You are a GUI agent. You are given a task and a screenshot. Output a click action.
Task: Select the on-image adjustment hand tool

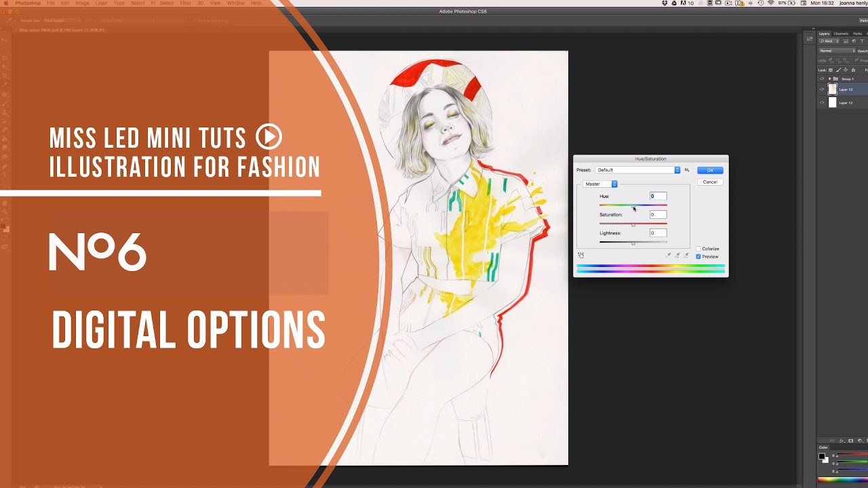(x=581, y=255)
